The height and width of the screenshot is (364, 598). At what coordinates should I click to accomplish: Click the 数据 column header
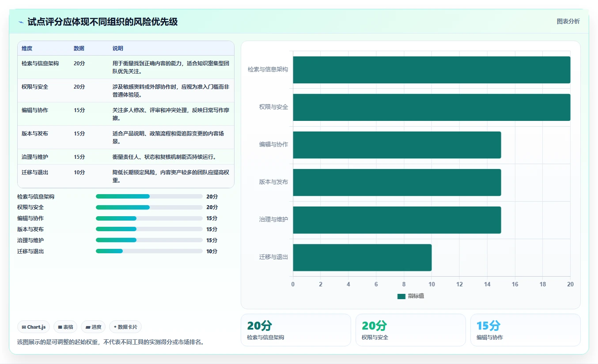[x=79, y=49]
